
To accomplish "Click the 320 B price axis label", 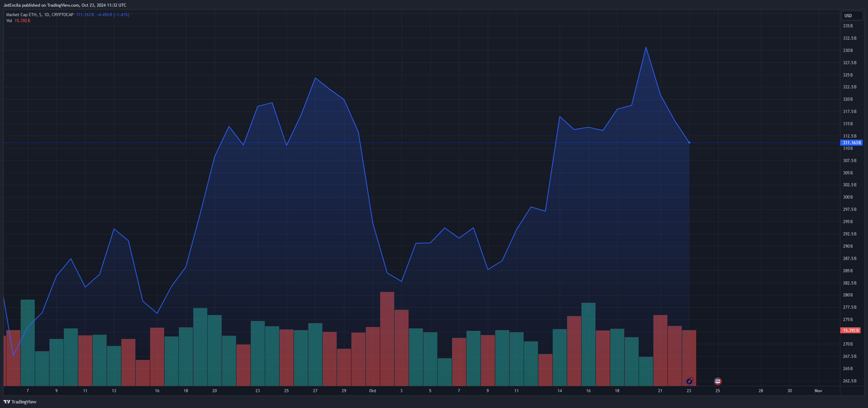I will [x=848, y=99].
